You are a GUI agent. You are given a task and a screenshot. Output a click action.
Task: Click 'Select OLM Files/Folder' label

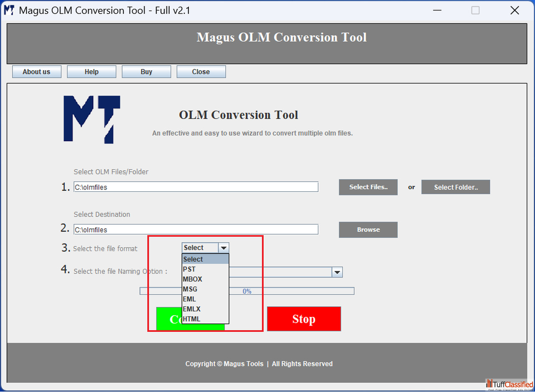(111, 172)
